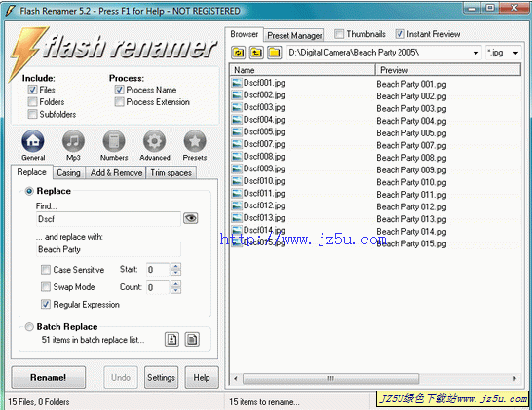
Task: Go up one folder level icon
Action: coord(256,53)
